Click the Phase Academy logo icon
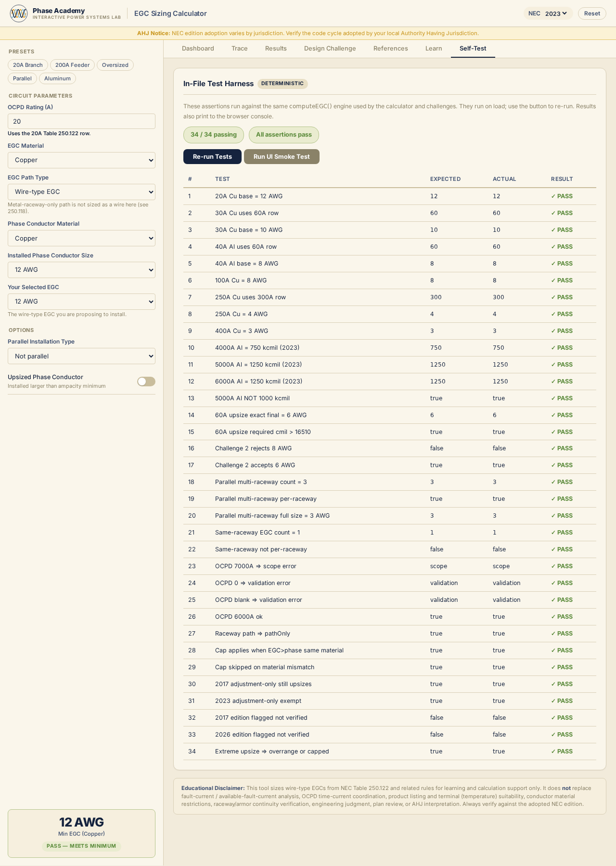The image size is (616, 866). click(19, 13)
